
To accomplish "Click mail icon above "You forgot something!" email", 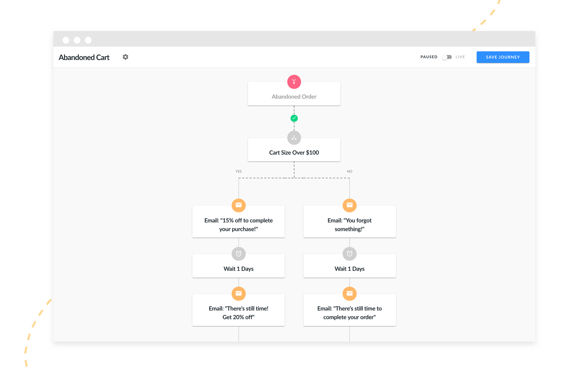I will click(349, 205).
